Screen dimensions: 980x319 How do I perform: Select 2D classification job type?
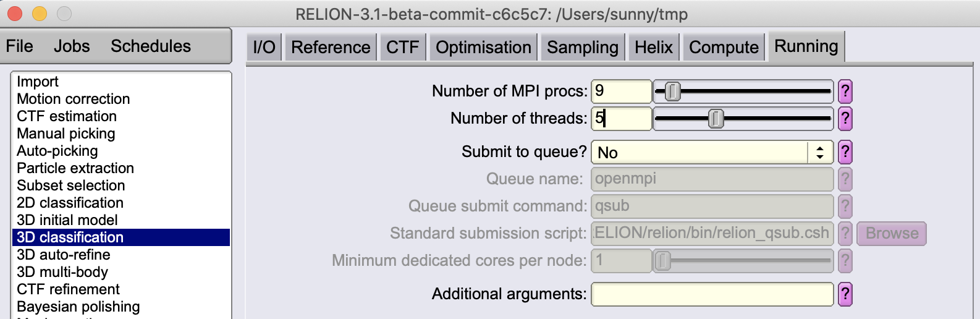(x=121, y=203)
